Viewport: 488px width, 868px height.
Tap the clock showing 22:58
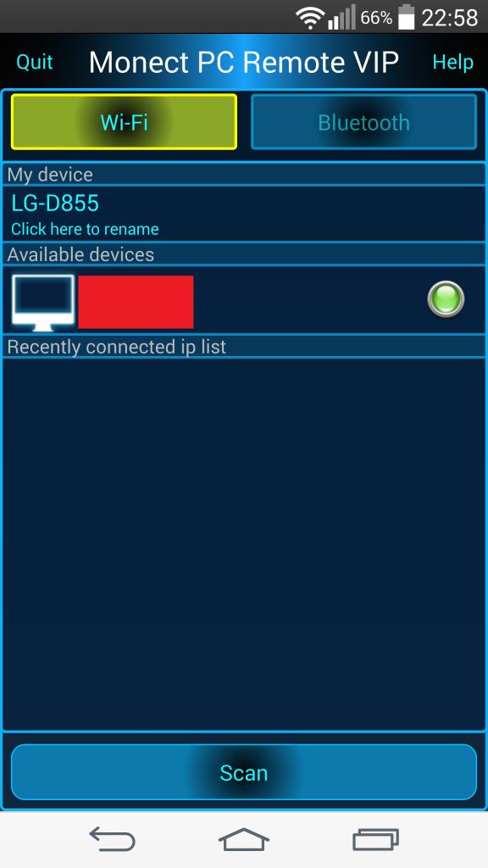point(450,19)
